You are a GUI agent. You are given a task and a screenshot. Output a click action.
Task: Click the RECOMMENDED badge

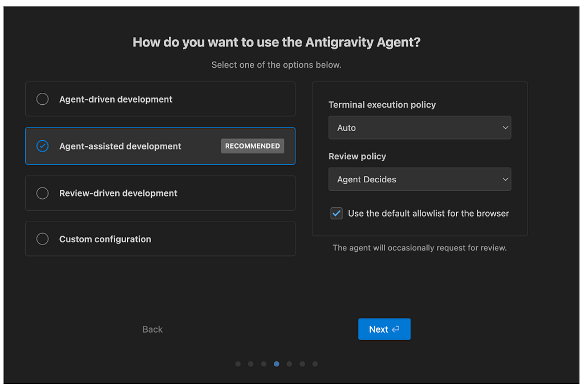[x=253, y=146]
